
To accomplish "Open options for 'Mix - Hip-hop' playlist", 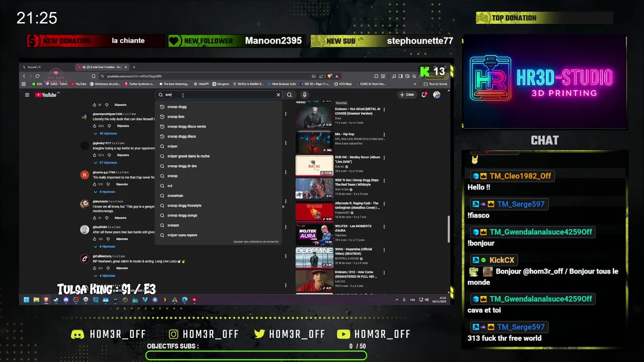I will click(x=384, y=136).
